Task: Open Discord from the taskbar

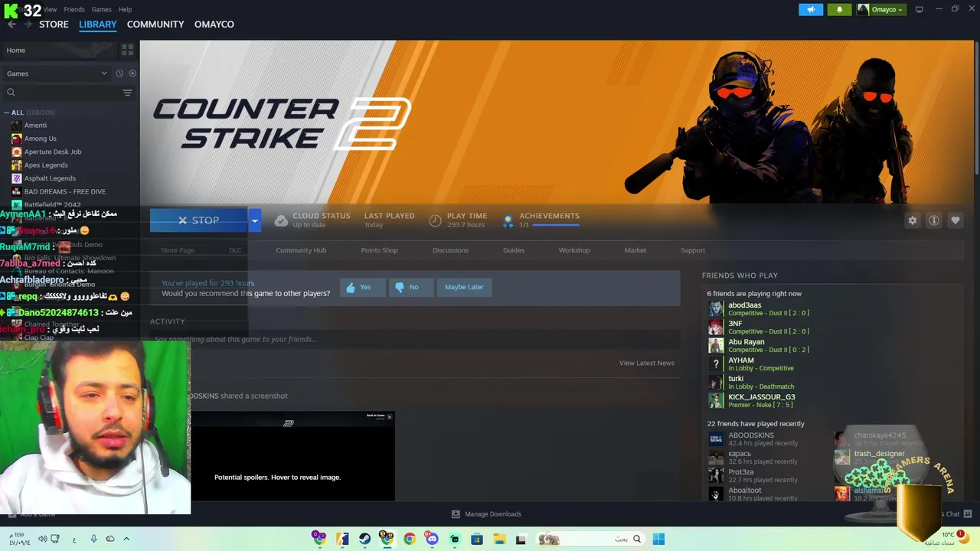Action: coord(432,539)
